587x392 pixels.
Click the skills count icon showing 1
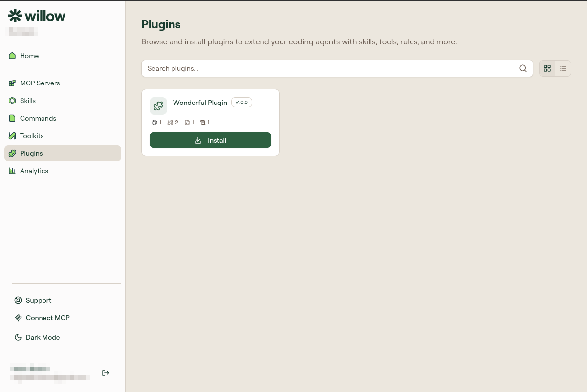pos(154,123)
